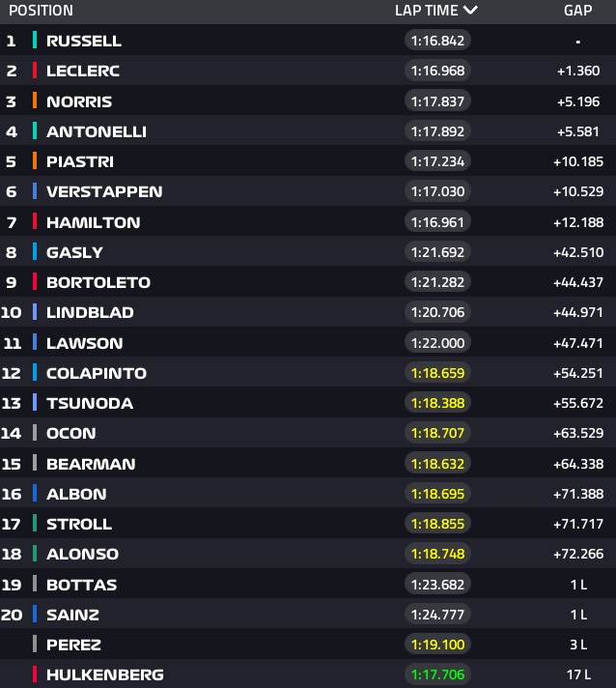This screenshot has height=688, width=616.
Task: Open driver LECLERC row
Action: (x=308, y=71)
